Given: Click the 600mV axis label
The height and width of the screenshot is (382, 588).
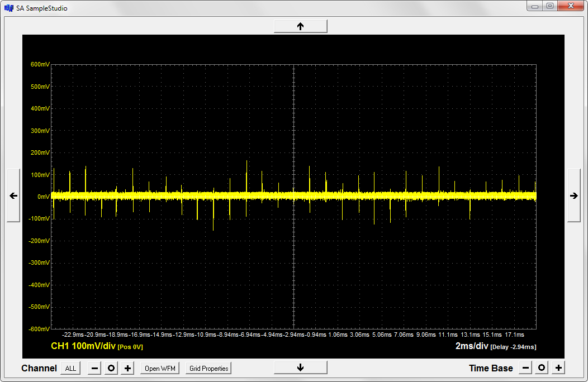Looking at the screenshot, I should coord(40,64).
